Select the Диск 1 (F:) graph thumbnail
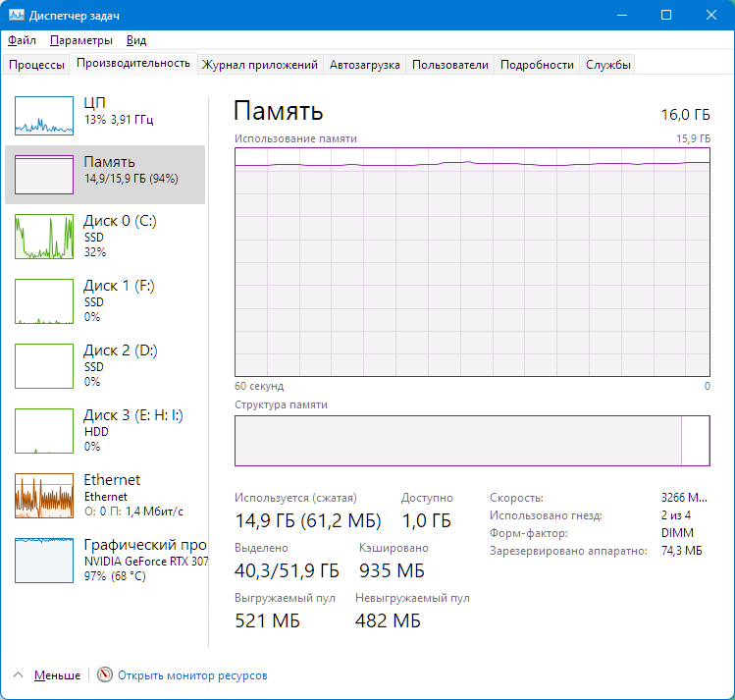The width and height of the screenshot is (735, 700). click(44, 301)
